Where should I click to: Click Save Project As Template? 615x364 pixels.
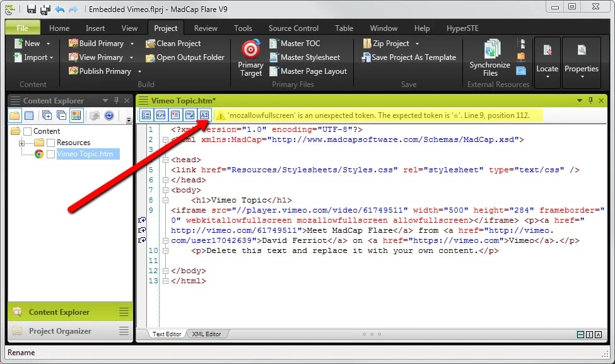click(x=409, y=57)
